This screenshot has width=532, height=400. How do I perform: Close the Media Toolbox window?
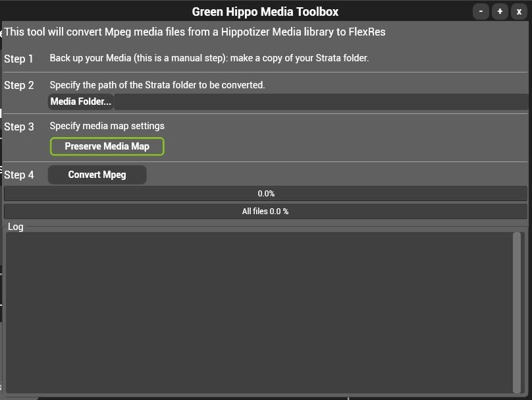(x=519, y=12)
